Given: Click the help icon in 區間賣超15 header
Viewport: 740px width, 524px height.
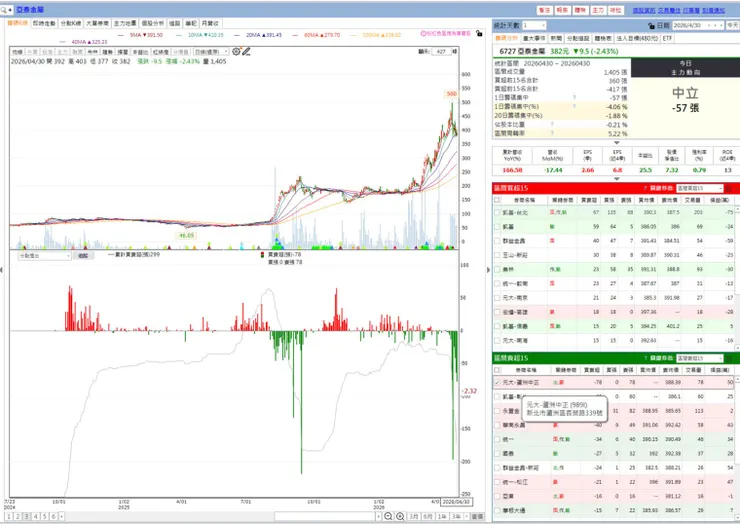Looking at the screenshot, I should [645, 358].
